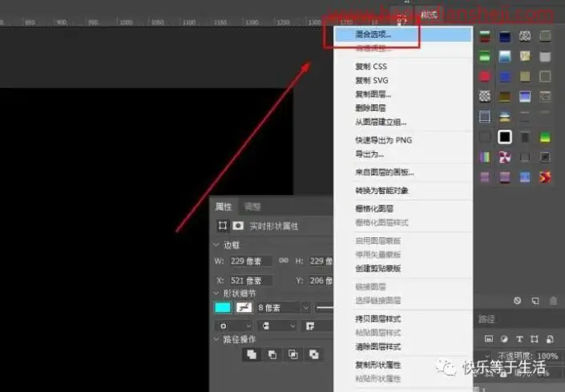Toggle the shape layer filter
Screen dimensions: 565x392
point(535,339)
